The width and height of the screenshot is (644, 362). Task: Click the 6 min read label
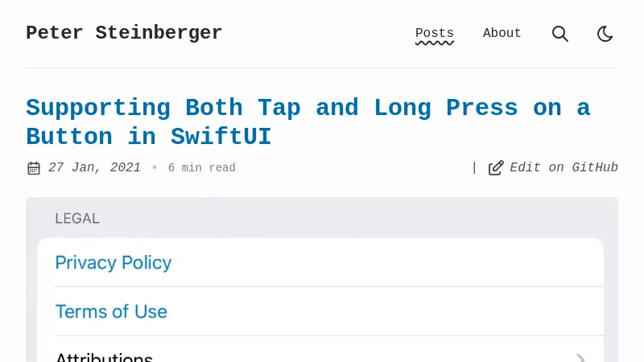(201, 168)
